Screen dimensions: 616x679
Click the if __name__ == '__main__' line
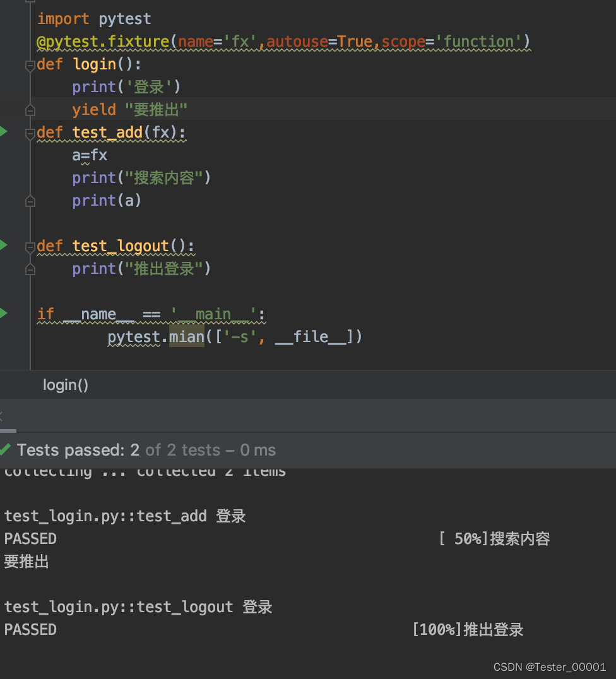(x=151, y=314)
